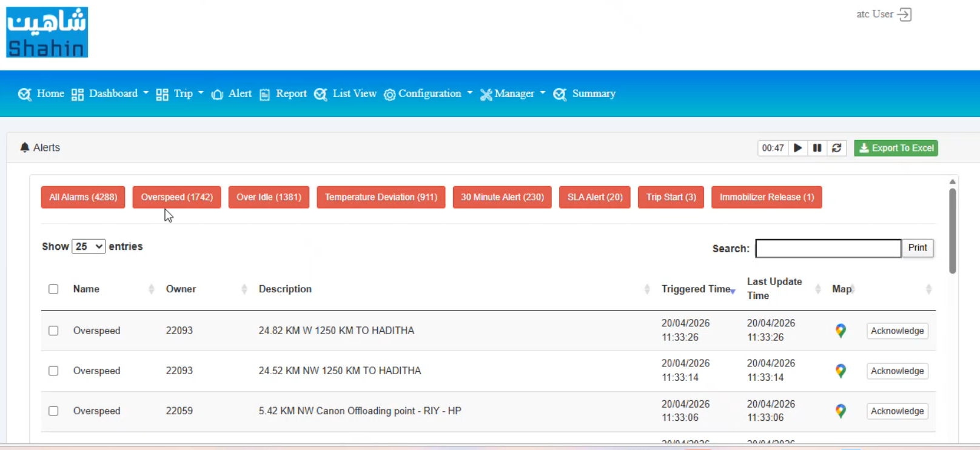Check the 24.82 KM W HADITHA alert row
Screen dimensions: 980x450
click(53, 331)
